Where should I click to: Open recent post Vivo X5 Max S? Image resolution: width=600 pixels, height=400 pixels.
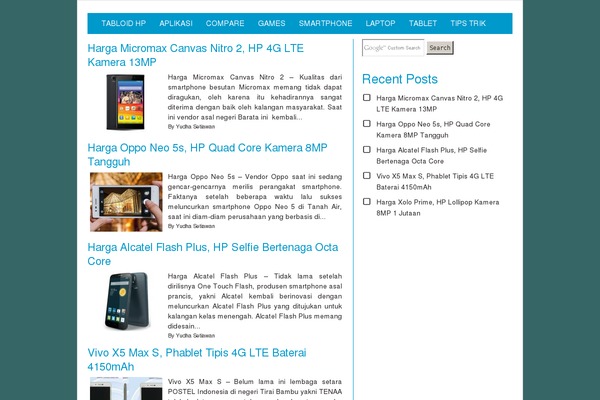click(435, 181)
